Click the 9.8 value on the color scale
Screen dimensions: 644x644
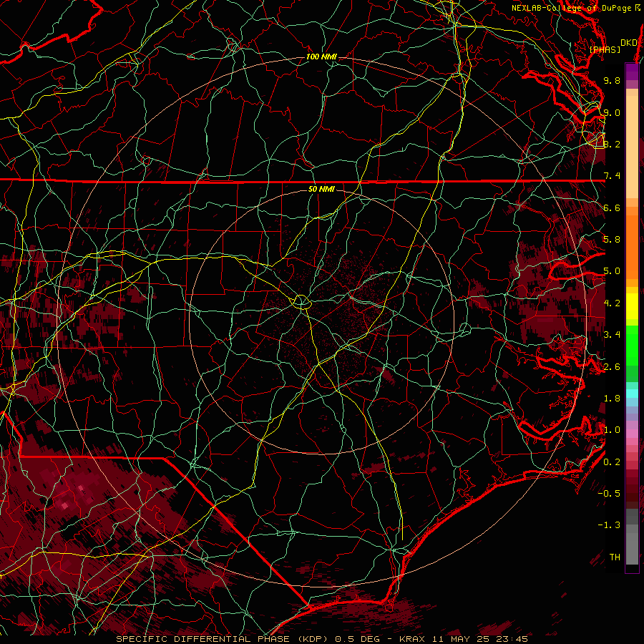(612, 80)
